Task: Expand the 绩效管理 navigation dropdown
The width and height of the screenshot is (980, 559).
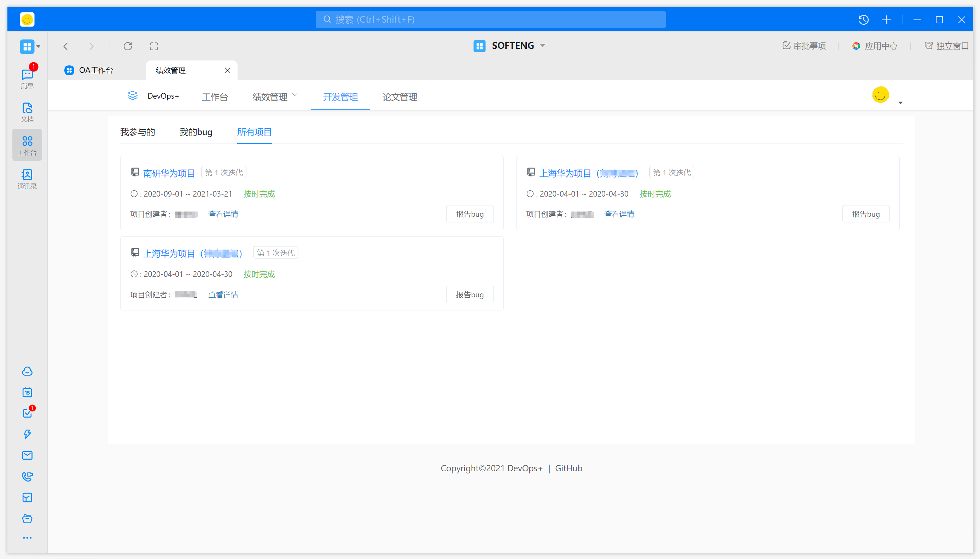Action: pos(274,97)
